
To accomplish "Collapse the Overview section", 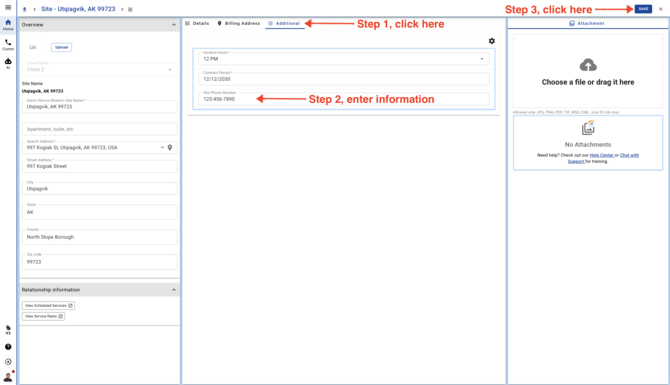I will click(x=173, y=25).
